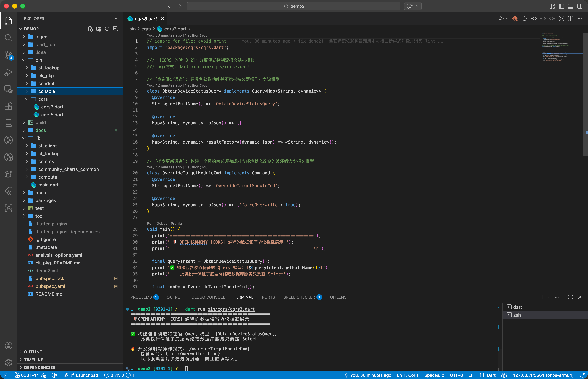Click the demo2 command center search box
The width and height of the screenshot is (588, 379).
[293, 6]
